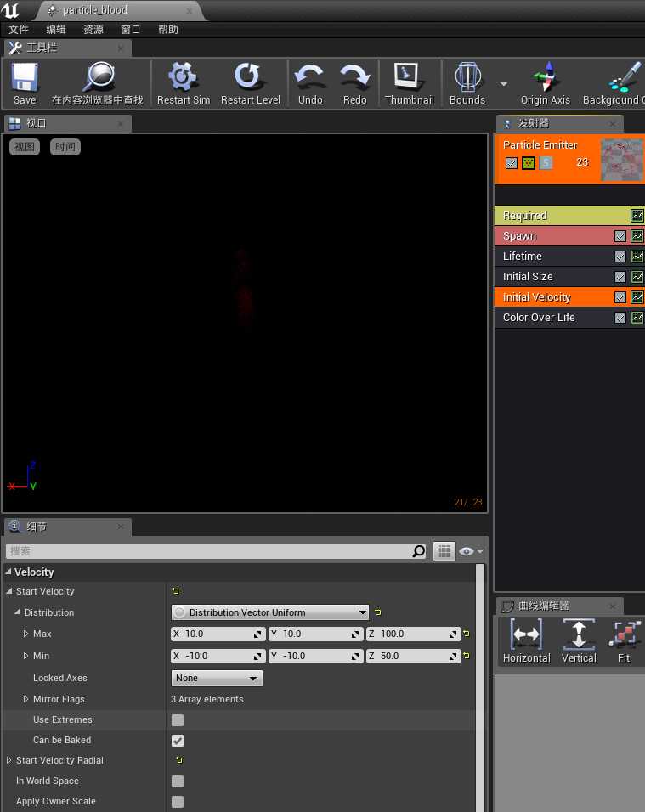Uncheck the Can be Baked checkbox
This screenshot has height=812, width=645.
pos(177,741)
